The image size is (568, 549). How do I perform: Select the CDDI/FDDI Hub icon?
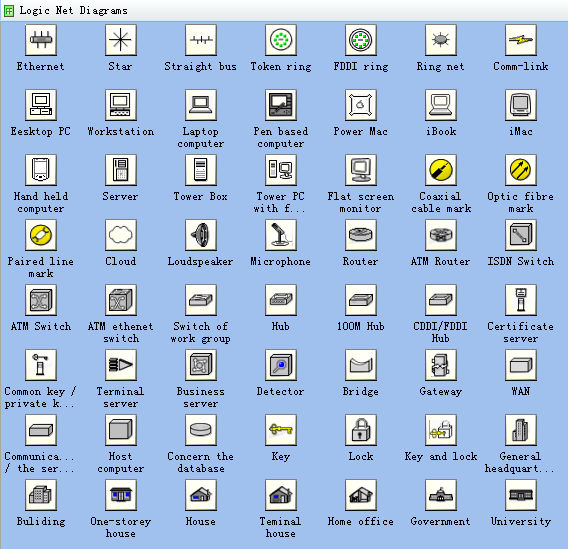point(441,300)
